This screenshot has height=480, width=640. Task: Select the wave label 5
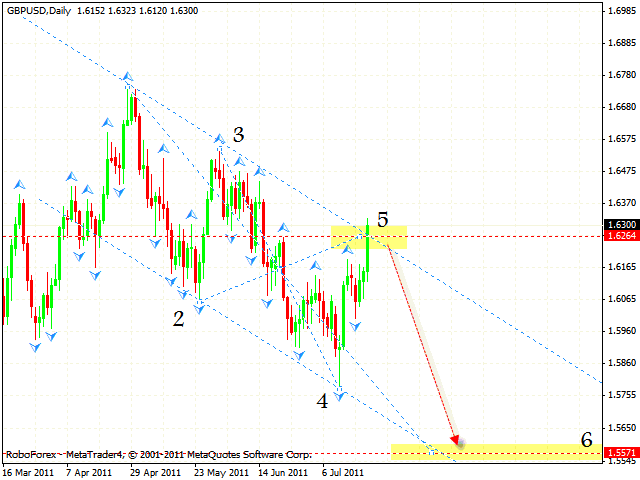(x=382, y=220)
